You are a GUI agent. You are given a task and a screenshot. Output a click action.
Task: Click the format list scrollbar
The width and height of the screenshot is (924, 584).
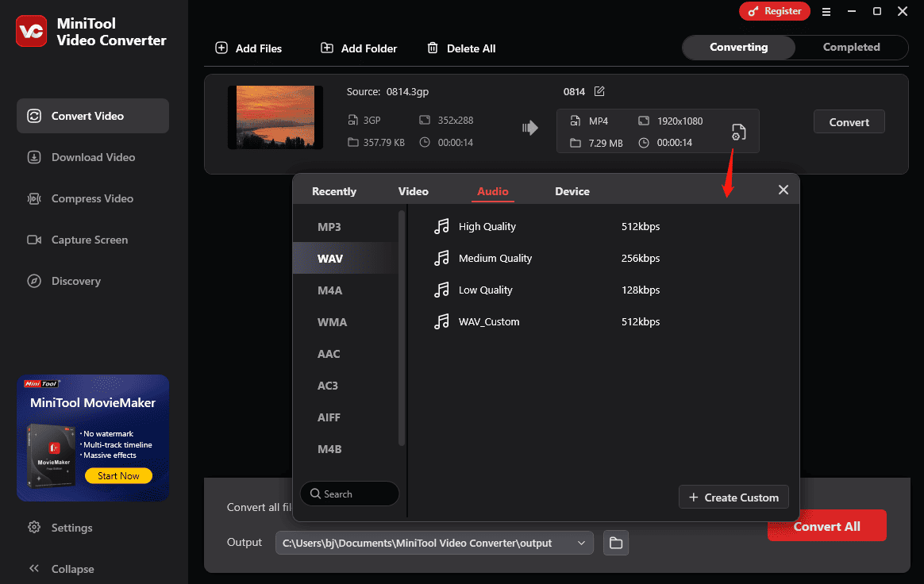click(x=402, y=328)
